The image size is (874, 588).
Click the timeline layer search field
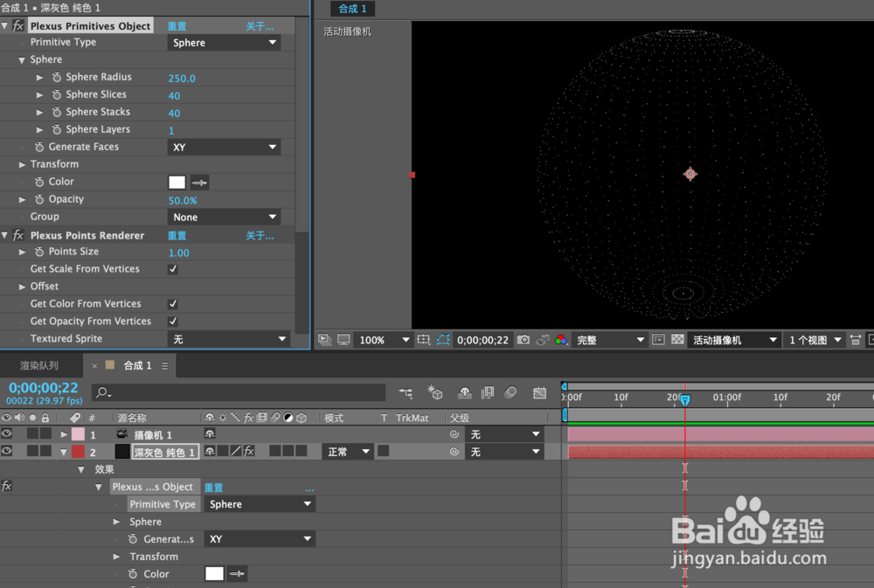click(x=239, y=393)
